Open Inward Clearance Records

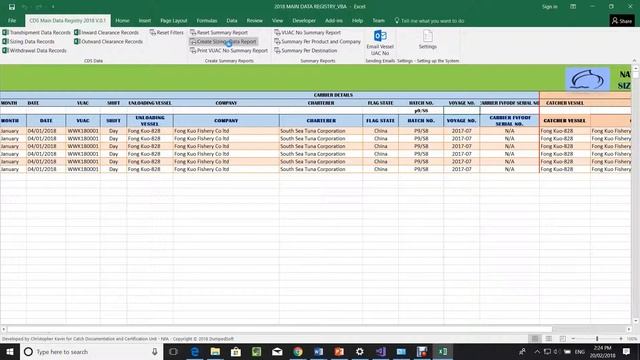coord(107,32)
